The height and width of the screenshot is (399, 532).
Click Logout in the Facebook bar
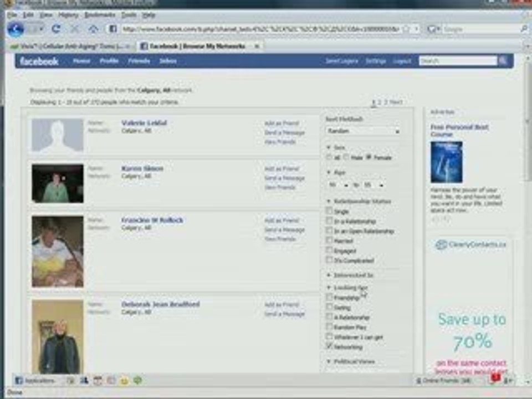[402, 61]
